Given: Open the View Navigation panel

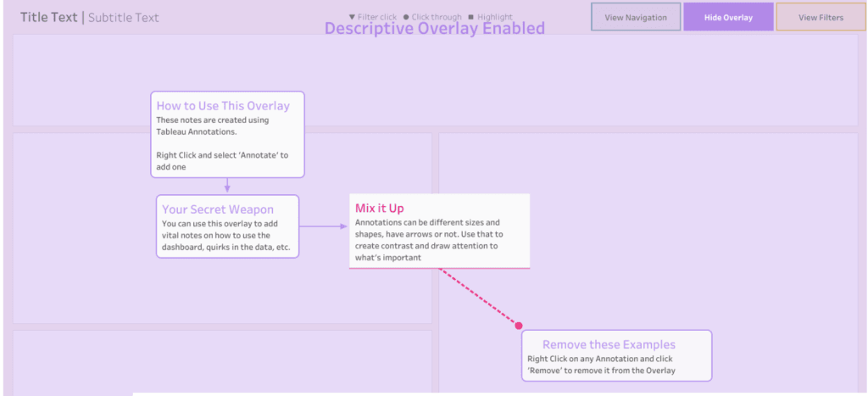Looking at the screenshot, I should point(636,17).
